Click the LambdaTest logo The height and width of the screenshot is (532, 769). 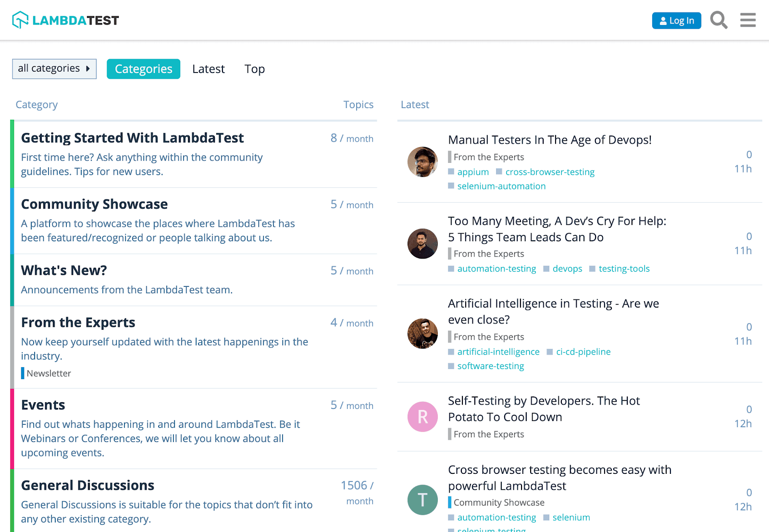tap(65, 20)
